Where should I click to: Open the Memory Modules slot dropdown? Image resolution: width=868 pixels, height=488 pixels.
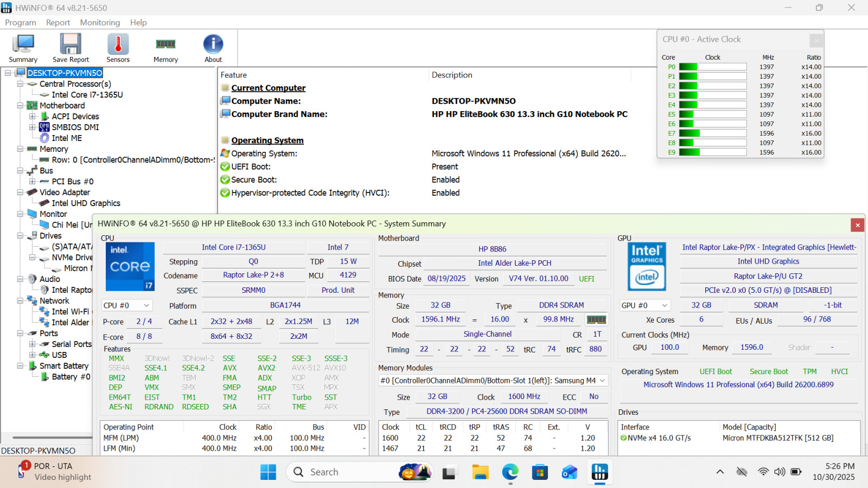493,381
